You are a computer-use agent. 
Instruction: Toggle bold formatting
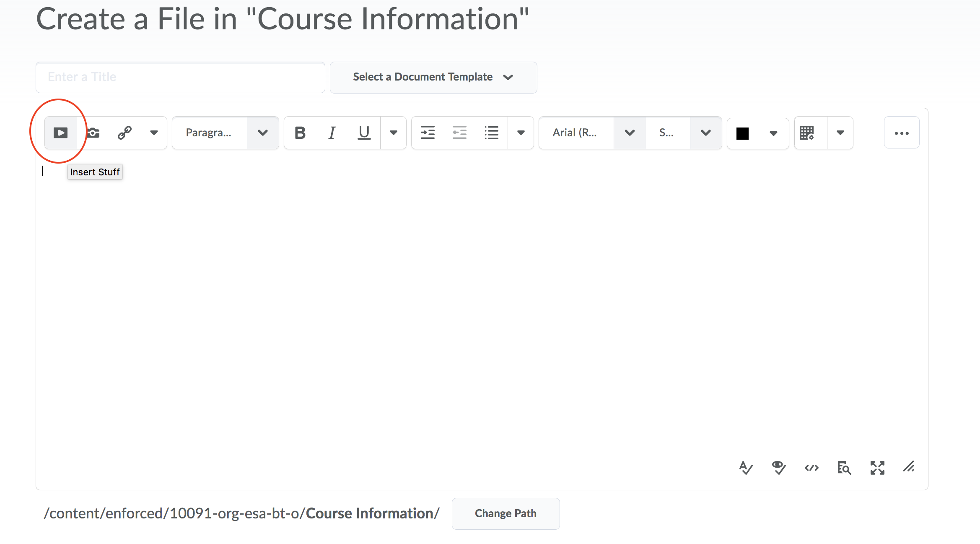point(300,133)
